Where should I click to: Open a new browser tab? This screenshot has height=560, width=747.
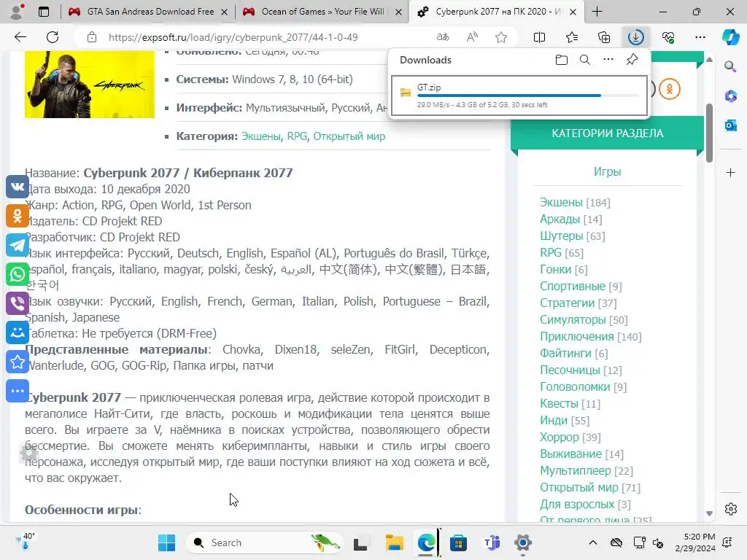tap(597, 12)
